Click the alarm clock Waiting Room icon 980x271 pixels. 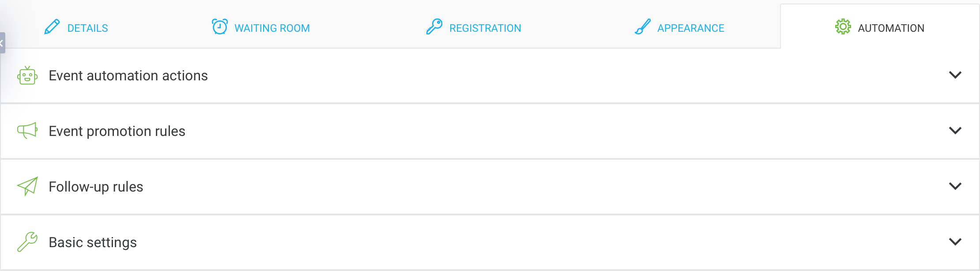coord(220,27)
